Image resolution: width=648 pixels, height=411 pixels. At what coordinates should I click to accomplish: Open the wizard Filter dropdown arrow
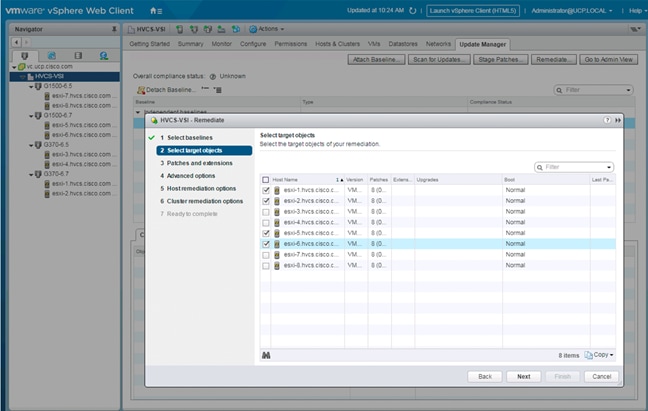pyautogui.click(x=609, y=167)
